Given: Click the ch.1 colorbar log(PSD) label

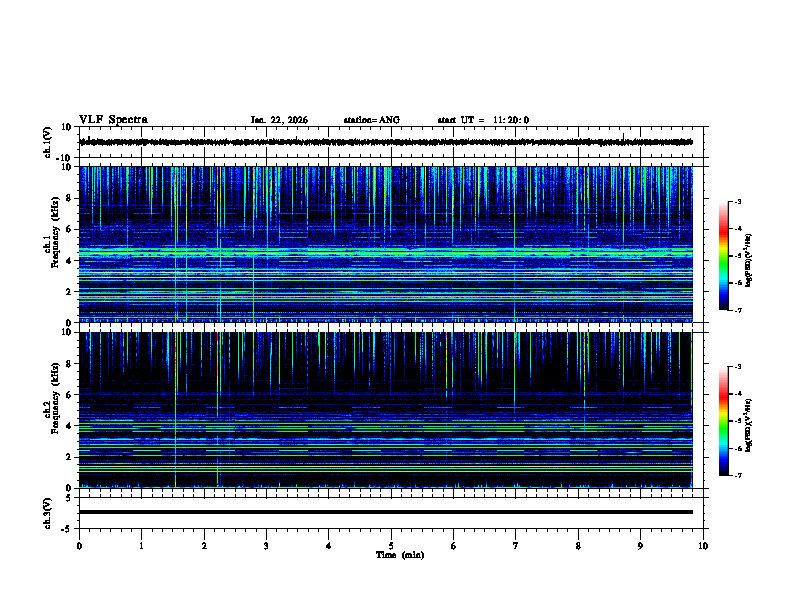Looking at the screenshot, I should [x=749, y=260].
